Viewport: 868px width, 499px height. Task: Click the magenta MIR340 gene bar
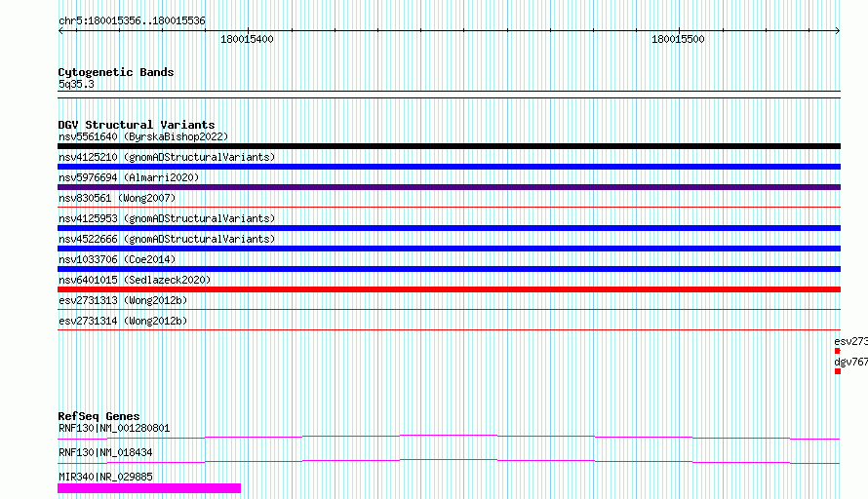(149, 488)
